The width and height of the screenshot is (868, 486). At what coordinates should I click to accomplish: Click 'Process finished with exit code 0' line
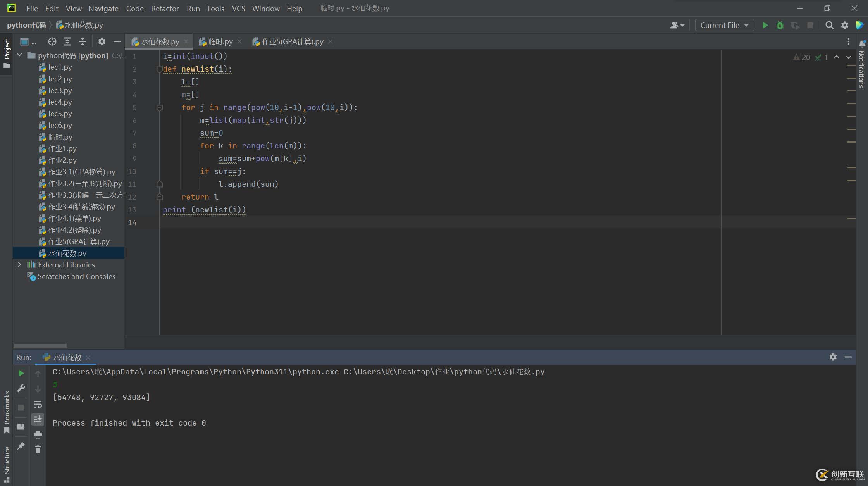pyautogui.click(x=129, y=423)
